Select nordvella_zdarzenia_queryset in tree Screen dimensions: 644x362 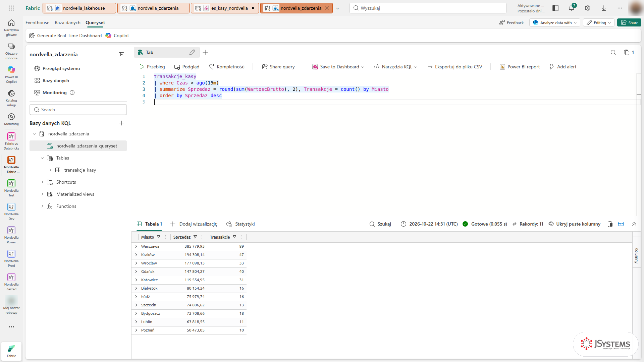tap(78, 146)
